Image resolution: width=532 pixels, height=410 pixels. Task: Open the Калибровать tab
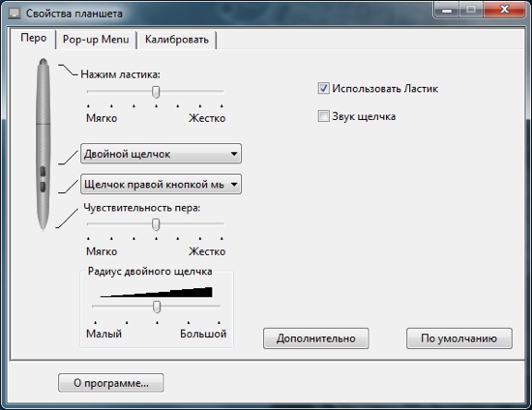click(176, 40)
